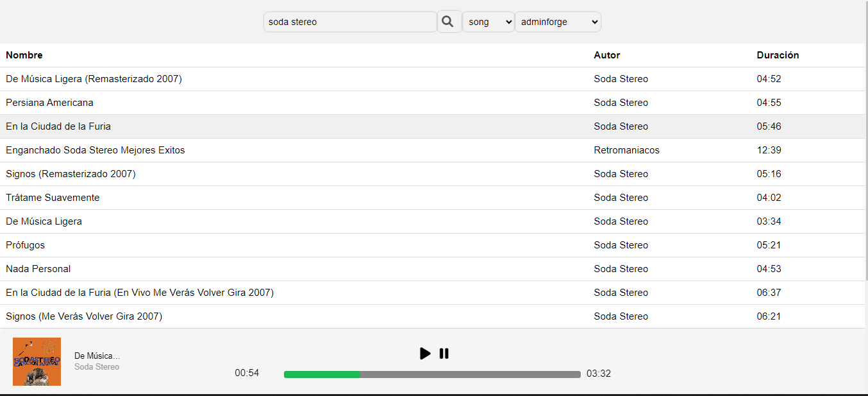This screenshot has height=396, width=868.
Task: Play 'De Música Ligera (Remasterizado 2007)'
Action: tap(94, 79)
